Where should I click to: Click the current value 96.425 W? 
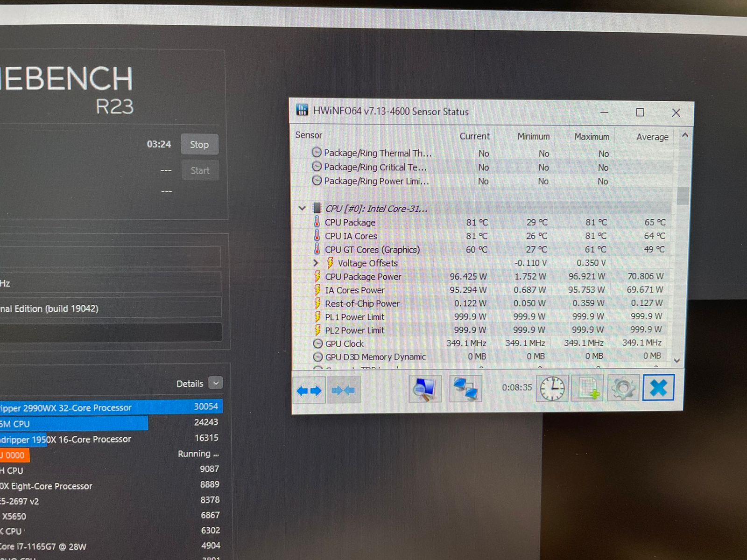pyautogui.click(x=468, y=276)
